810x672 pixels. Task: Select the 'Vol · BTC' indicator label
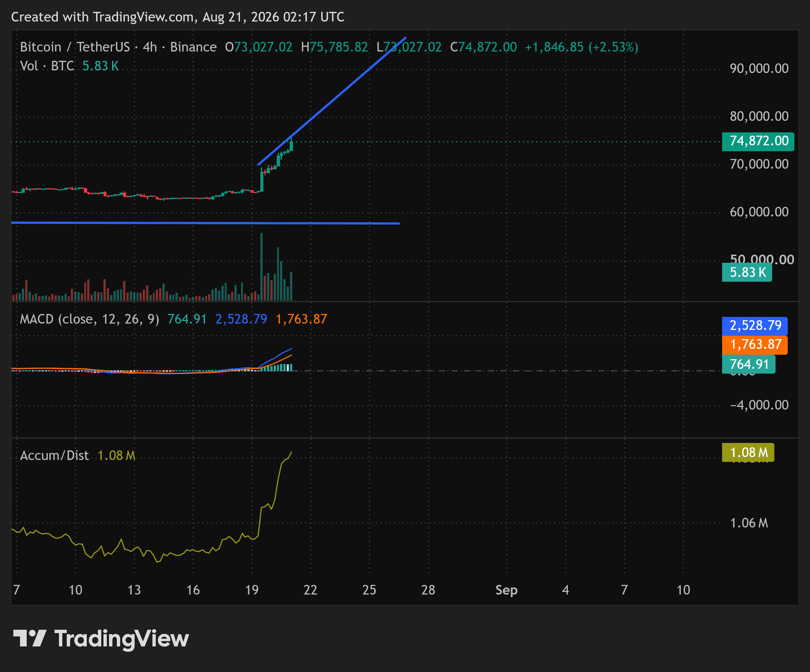[47, 66]
